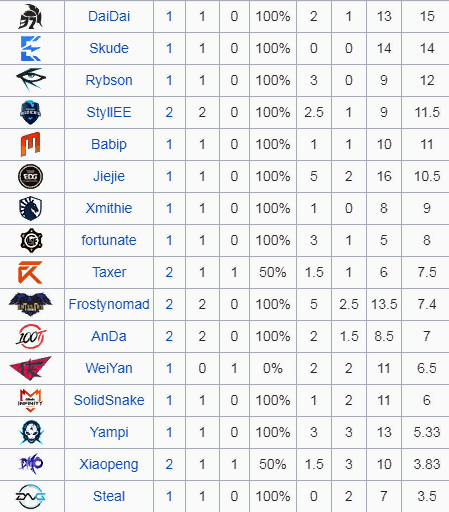
Task: Select the skull team logo beside Yampi
Action: point(31,432)
